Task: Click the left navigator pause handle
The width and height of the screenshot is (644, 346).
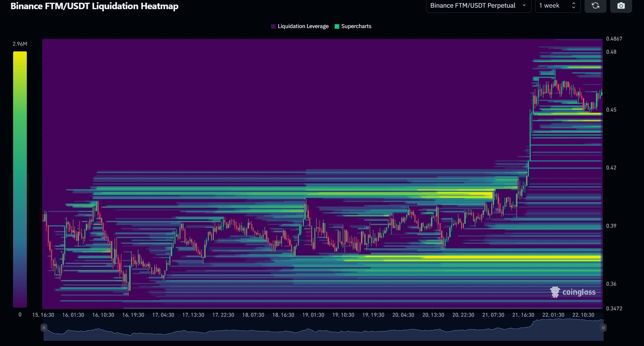Action: pyautogui.click(x=44, y=327)
